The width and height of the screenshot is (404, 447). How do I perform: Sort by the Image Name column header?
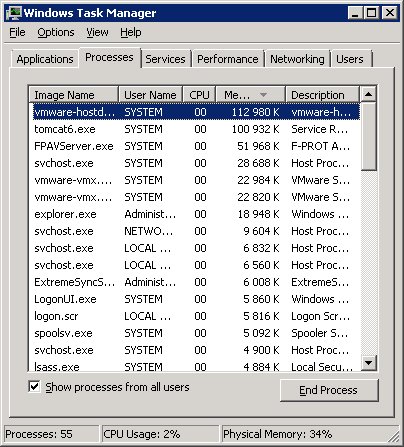pyautogui.click(x=74, y=95)
